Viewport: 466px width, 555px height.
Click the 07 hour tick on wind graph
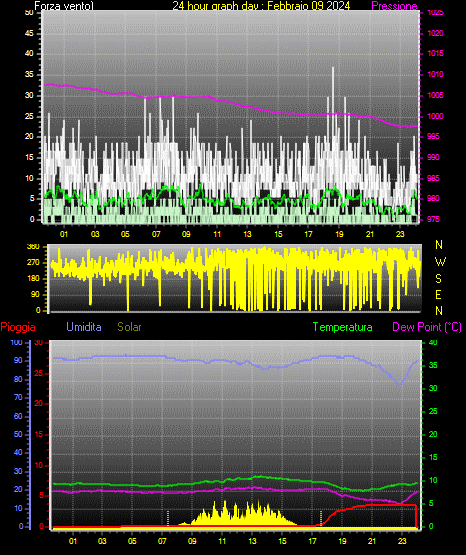click(x=156, y=234)
